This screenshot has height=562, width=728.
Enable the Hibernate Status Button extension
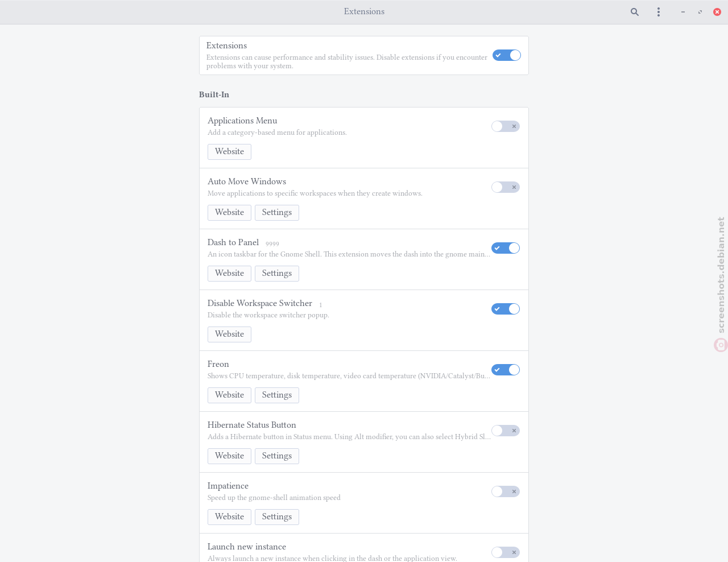506,431
